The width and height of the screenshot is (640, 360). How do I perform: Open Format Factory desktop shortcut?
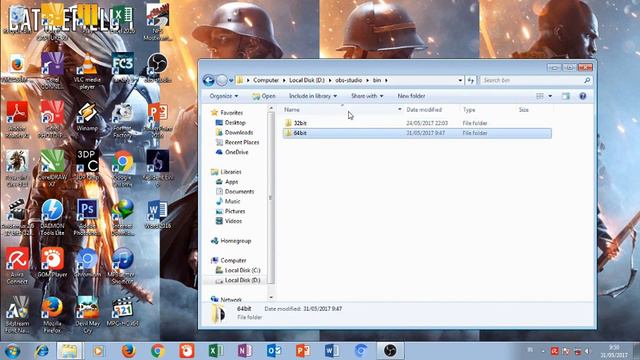(122, 120)
